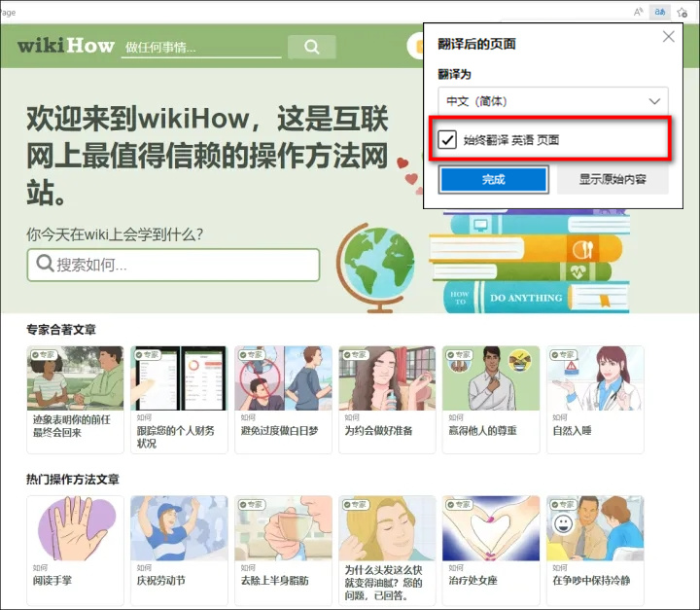Click the header search field 做任何事情

[x=201, y=47]
